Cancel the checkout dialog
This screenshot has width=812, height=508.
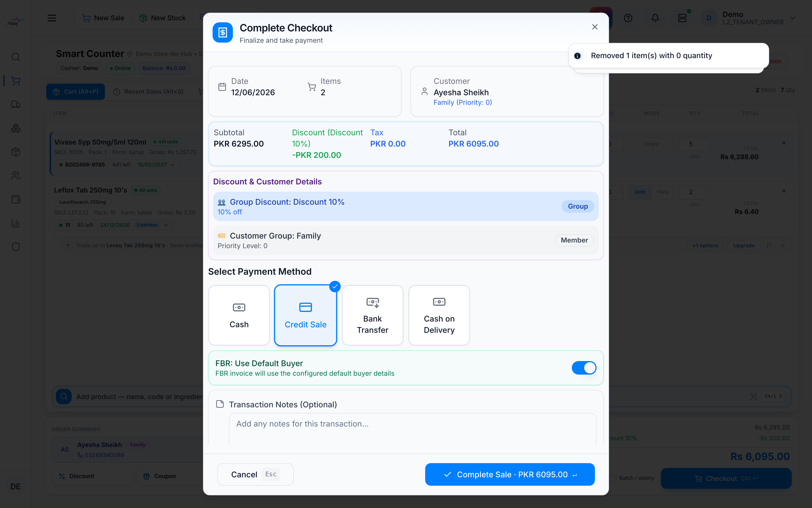(x=255, y=474)
